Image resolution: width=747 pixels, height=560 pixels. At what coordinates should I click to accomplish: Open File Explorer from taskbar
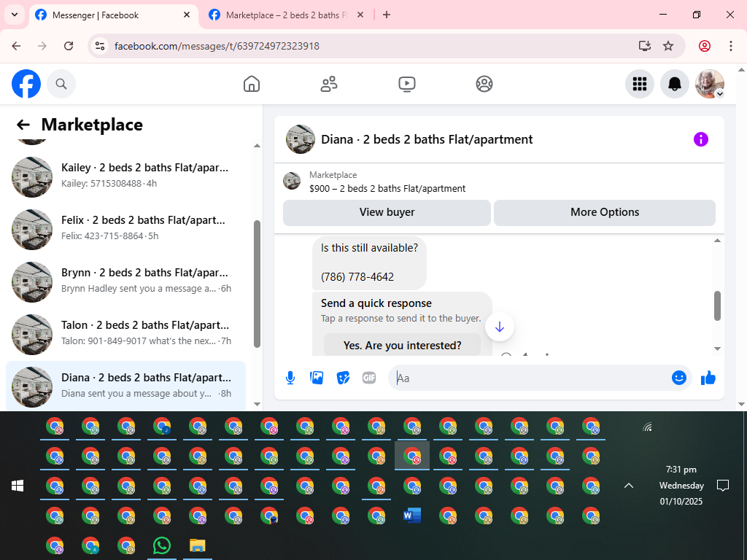pos(197,545)
